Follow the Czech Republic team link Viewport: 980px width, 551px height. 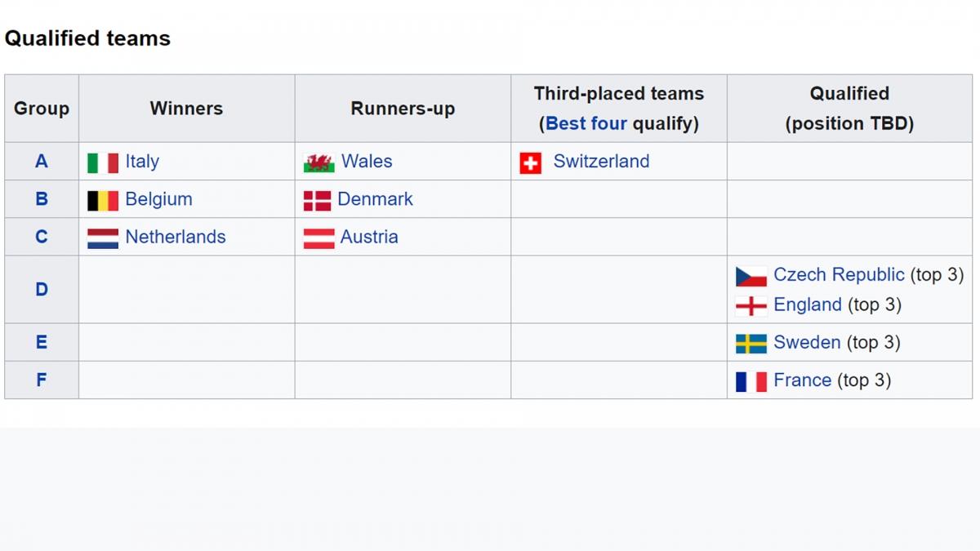pyautogui.click(x=839, y=274)
